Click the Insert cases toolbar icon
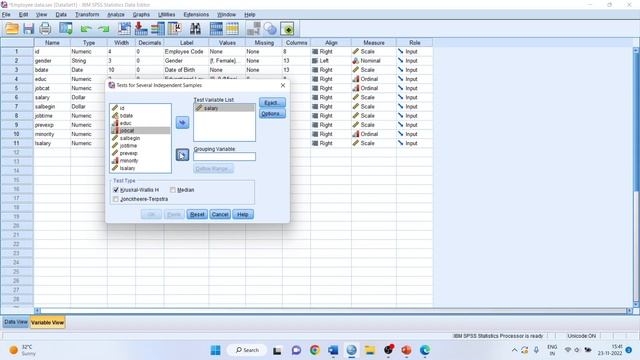Screen dimensions: 640x360 pos(216,29)
